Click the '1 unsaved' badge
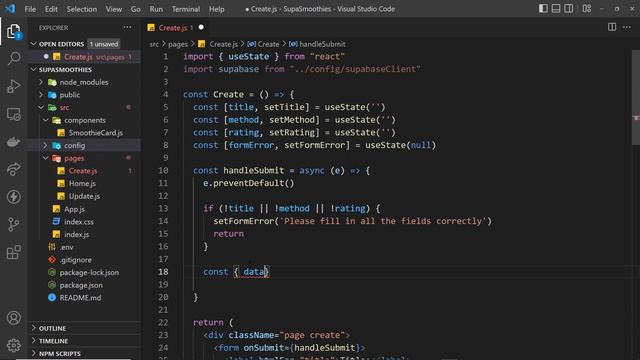 tap(104, 44)
